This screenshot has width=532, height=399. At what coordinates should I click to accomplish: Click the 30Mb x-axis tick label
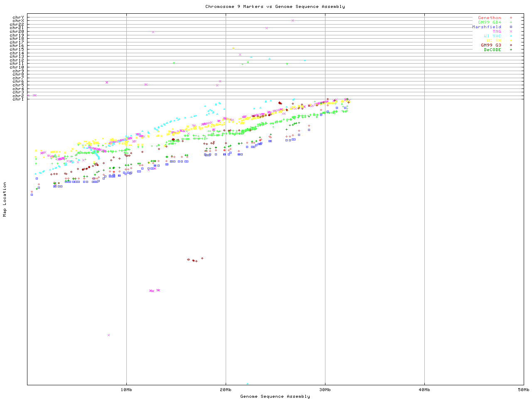325,389
